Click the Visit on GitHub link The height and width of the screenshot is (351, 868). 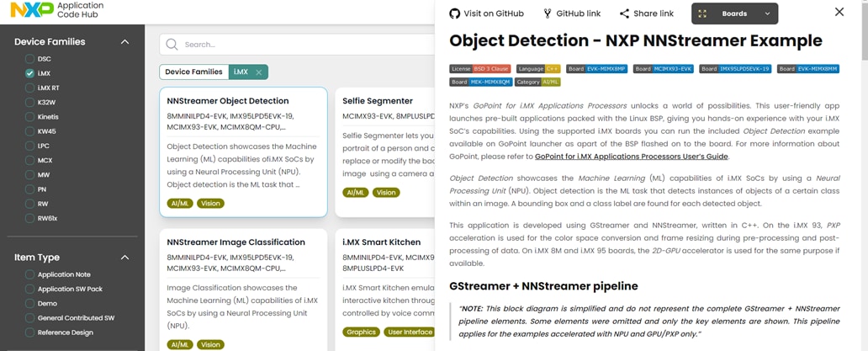(494, 13)
